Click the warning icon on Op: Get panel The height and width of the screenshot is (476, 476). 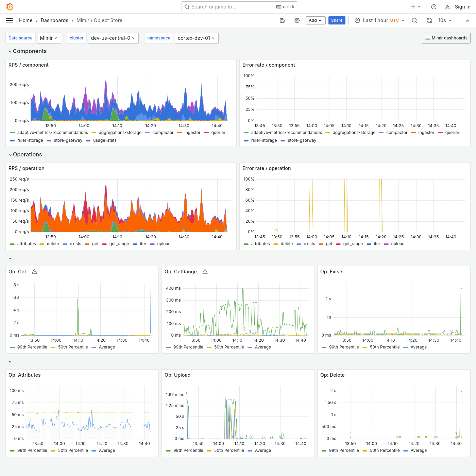tap(34, 272)
